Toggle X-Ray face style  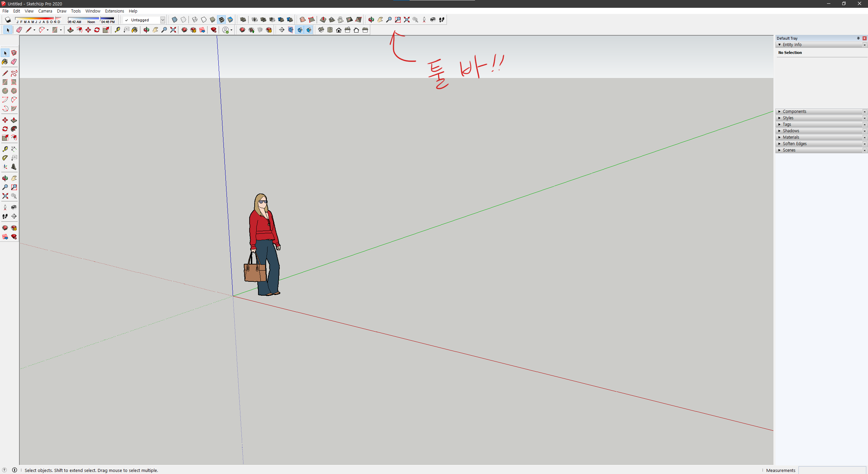(175, 20)
